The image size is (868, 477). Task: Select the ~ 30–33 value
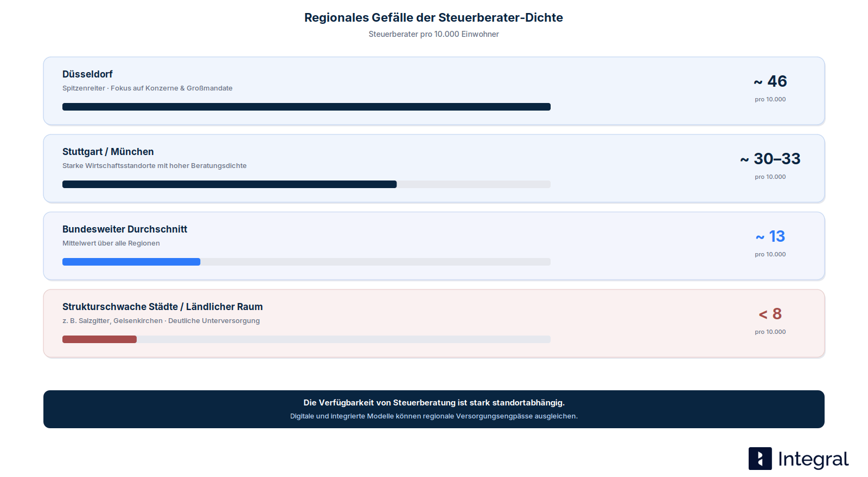point(770,159)
